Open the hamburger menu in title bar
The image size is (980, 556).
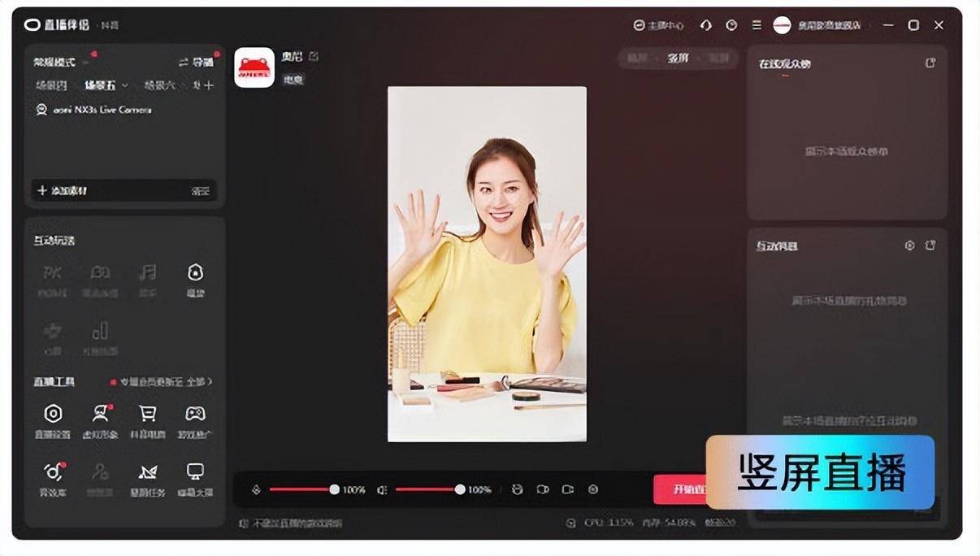click(757, 25)
